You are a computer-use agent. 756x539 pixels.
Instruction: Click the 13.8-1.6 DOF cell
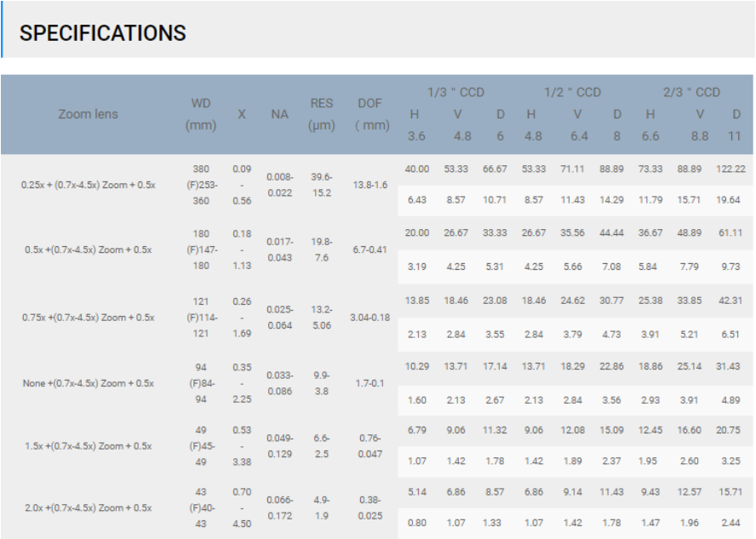[x=369, y=185]
